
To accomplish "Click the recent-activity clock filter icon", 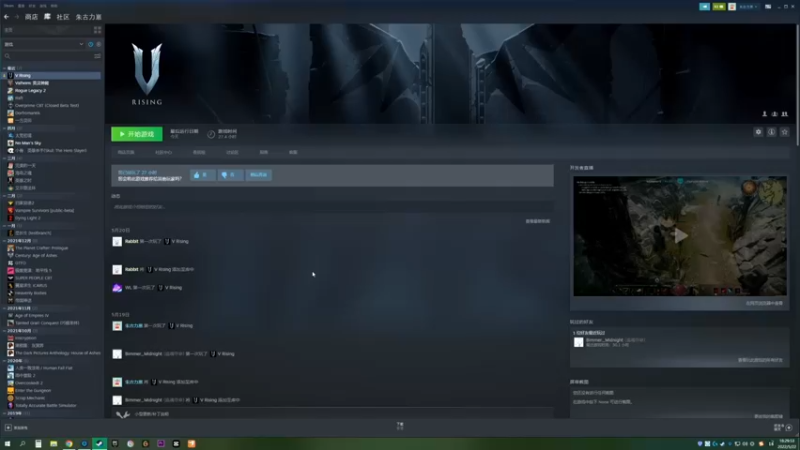I will (91, 44).
